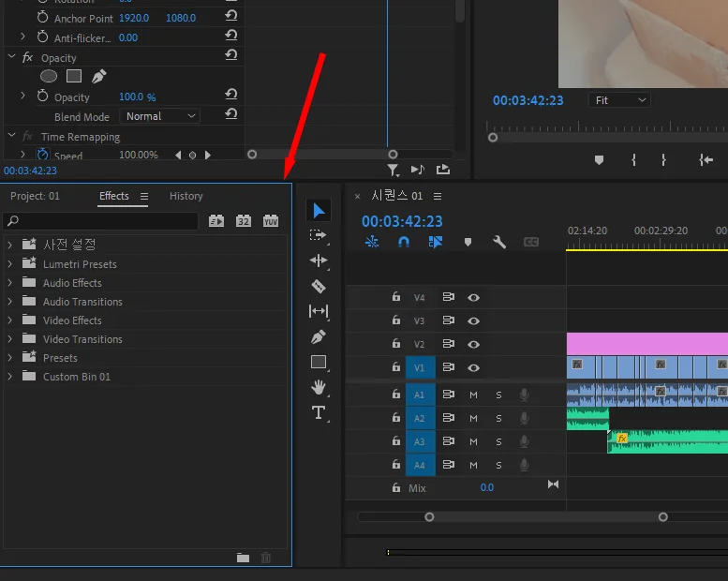Create an ellipse mask under Opacity

click(x=49, y=76)
